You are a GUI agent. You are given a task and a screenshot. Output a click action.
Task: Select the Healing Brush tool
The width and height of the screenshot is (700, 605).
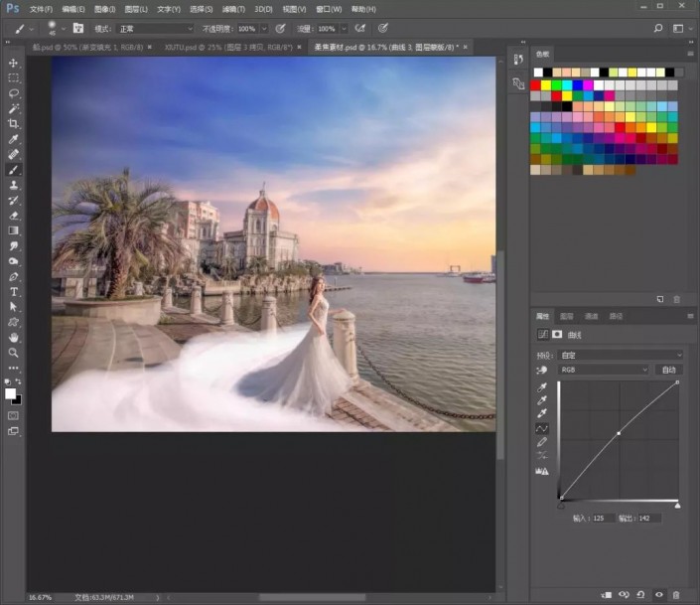13,155
